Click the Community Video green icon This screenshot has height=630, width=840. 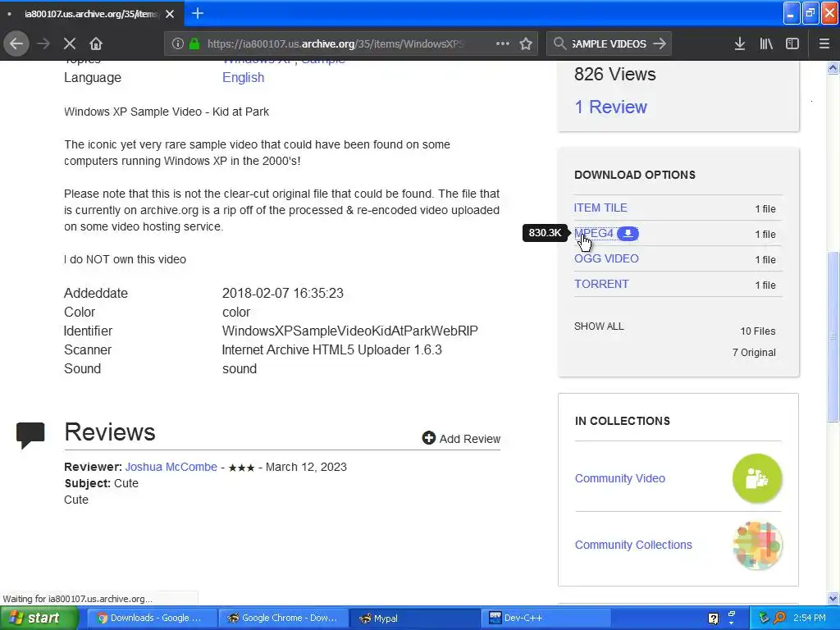pos(757,478)
